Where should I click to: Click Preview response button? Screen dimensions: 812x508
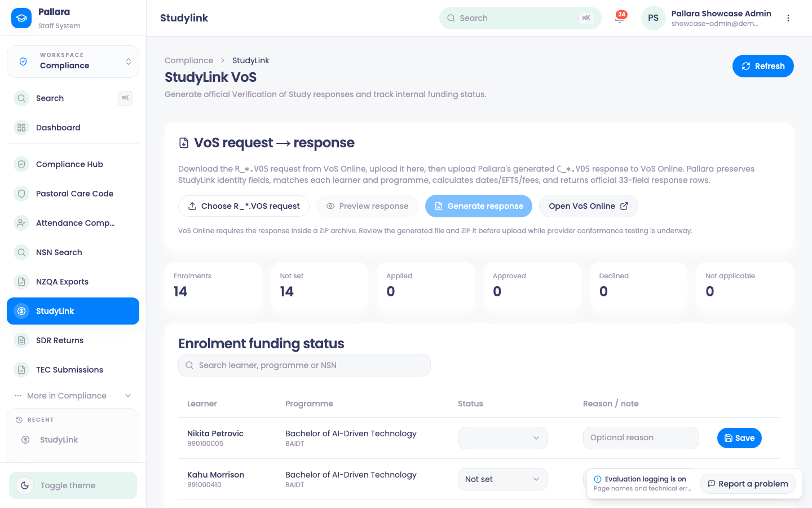pyautogui.click(x=367, y=206)
